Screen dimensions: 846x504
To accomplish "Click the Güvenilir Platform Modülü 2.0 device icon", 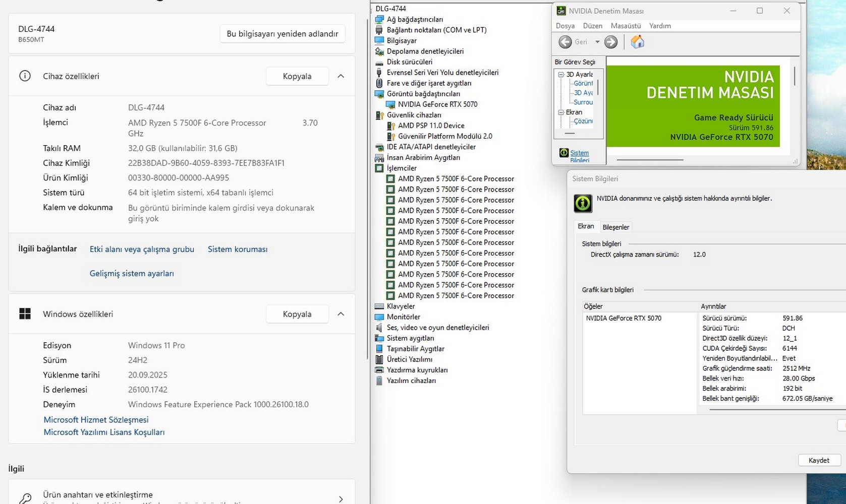I will pyautogui.click(x=390, y=136).
